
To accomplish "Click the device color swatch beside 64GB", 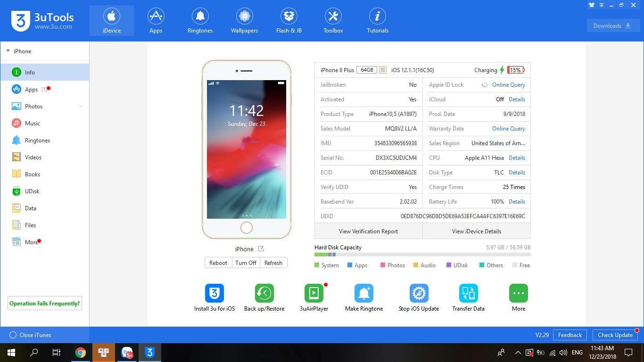I will click(x=383, y=70).
